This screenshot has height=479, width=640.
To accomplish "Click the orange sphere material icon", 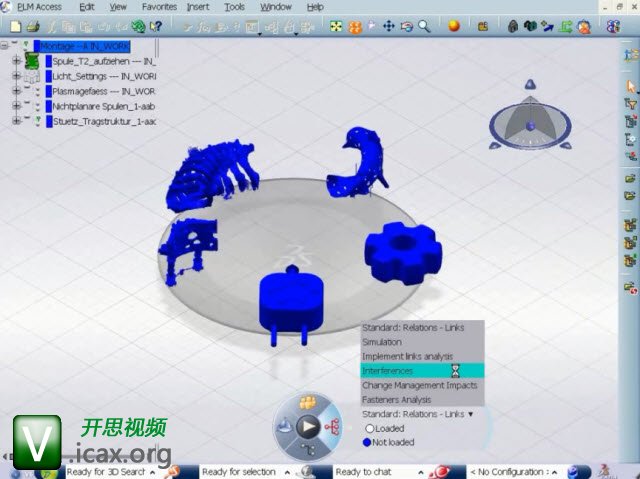I will [x=454, y=26].
